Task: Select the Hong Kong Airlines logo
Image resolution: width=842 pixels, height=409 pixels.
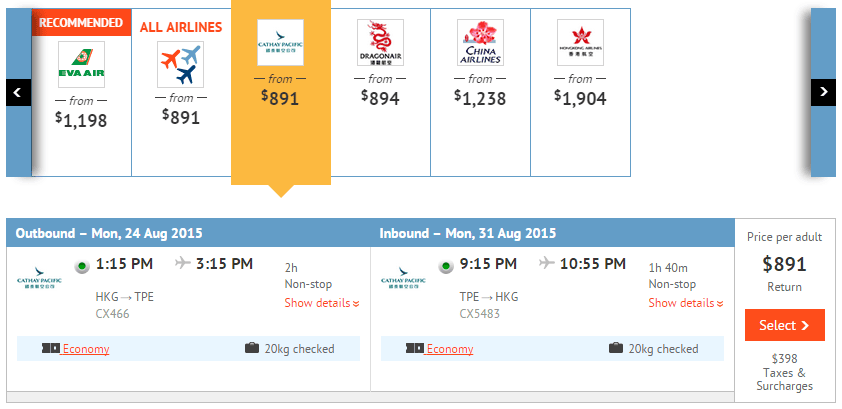Action: coord(580,43)
